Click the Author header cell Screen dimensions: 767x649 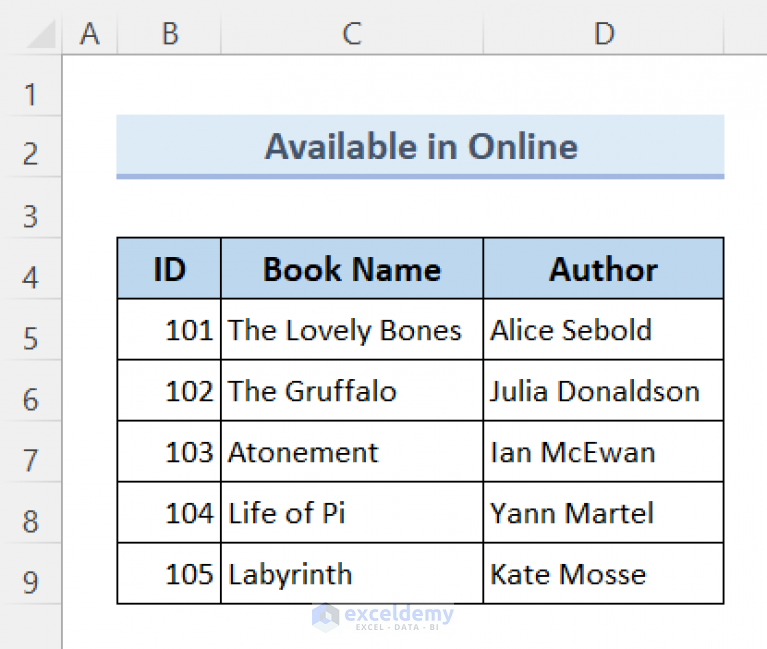[x=603, y=269]
